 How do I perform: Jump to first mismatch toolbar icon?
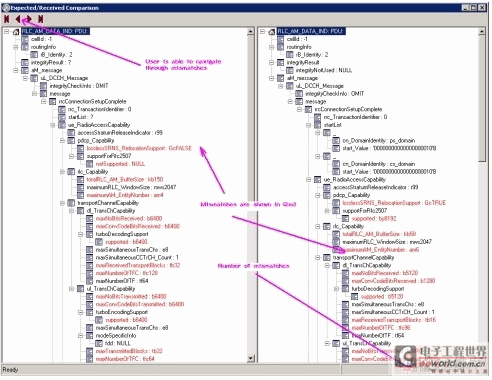(7, 19)
